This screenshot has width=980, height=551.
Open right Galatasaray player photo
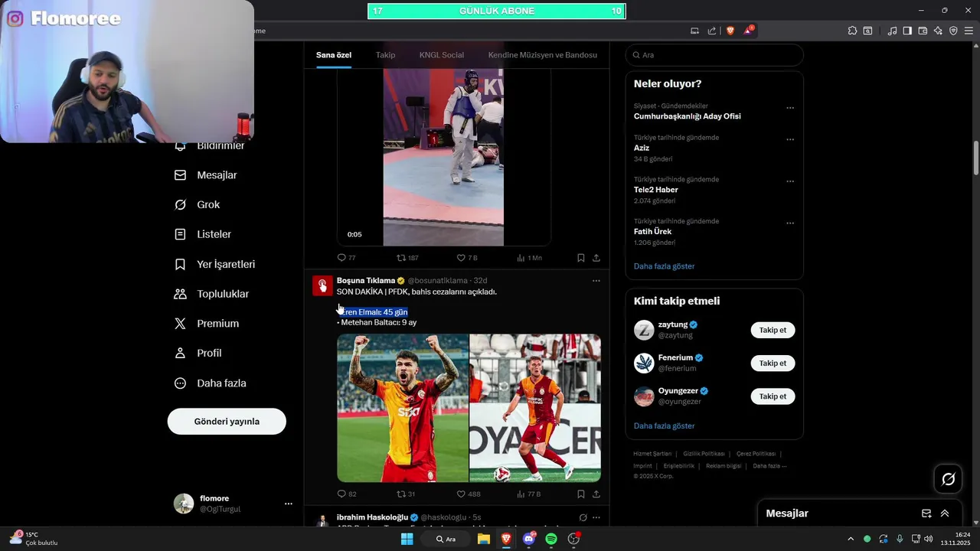pyautogui.click(x=535, y=408)
